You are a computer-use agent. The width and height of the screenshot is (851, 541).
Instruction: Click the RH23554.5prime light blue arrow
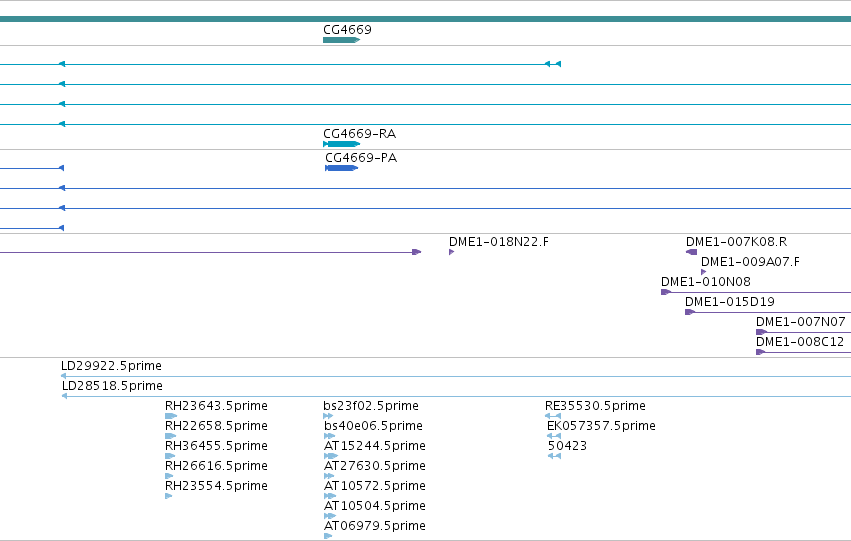pos(168,497)
